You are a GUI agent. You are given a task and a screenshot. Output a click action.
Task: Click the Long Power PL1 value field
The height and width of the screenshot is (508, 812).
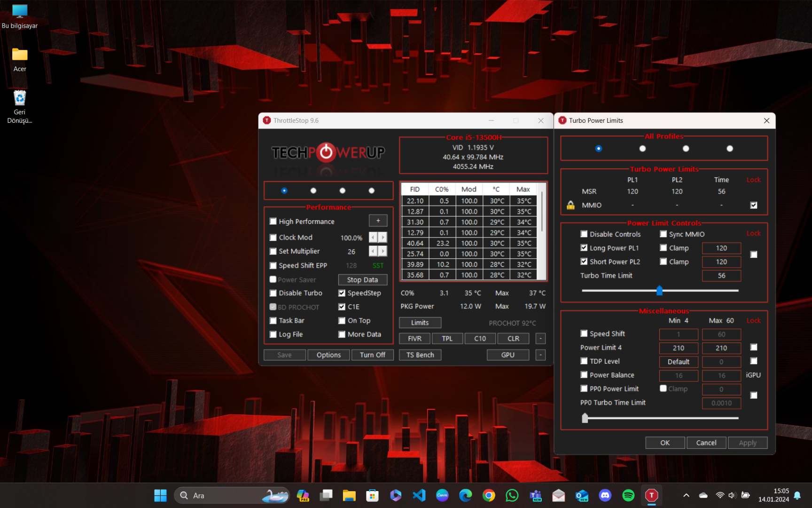click(721, 248)
